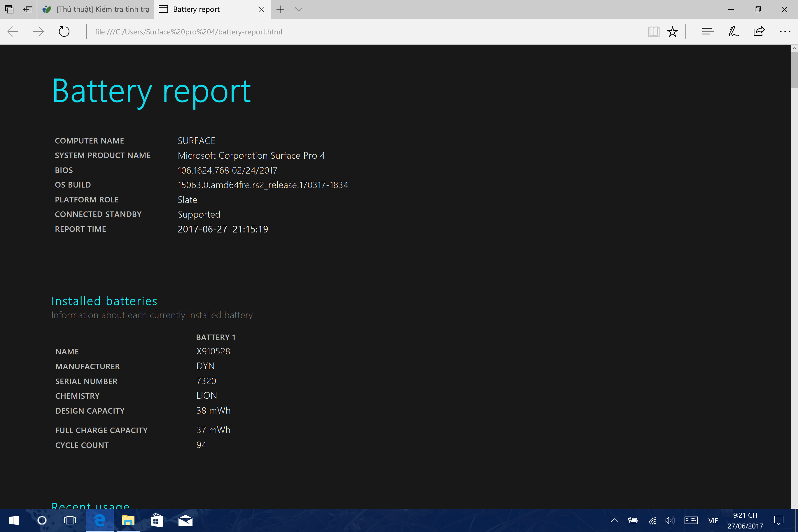
Task: Select computer name value SURFACE
Action: (197, 141)
